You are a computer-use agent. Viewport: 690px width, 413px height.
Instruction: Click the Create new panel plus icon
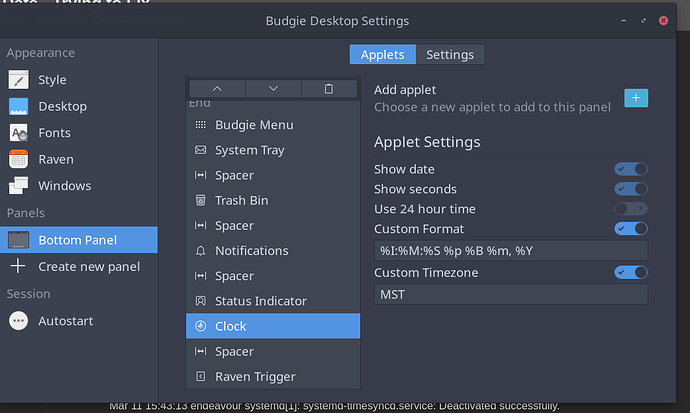[18, 266]
